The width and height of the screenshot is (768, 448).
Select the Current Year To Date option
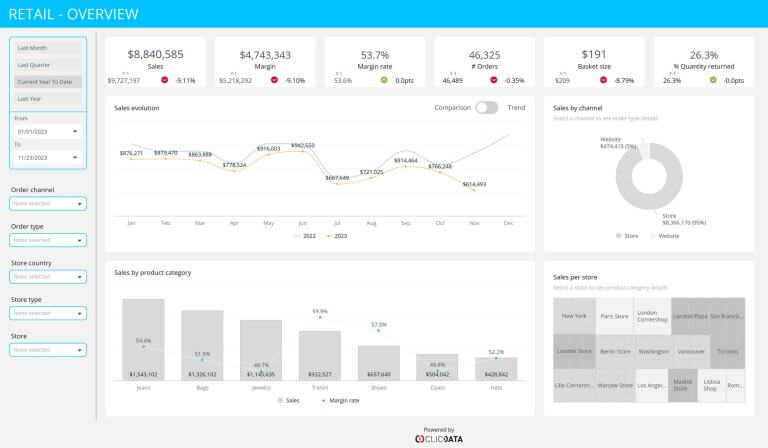(48, 81)
